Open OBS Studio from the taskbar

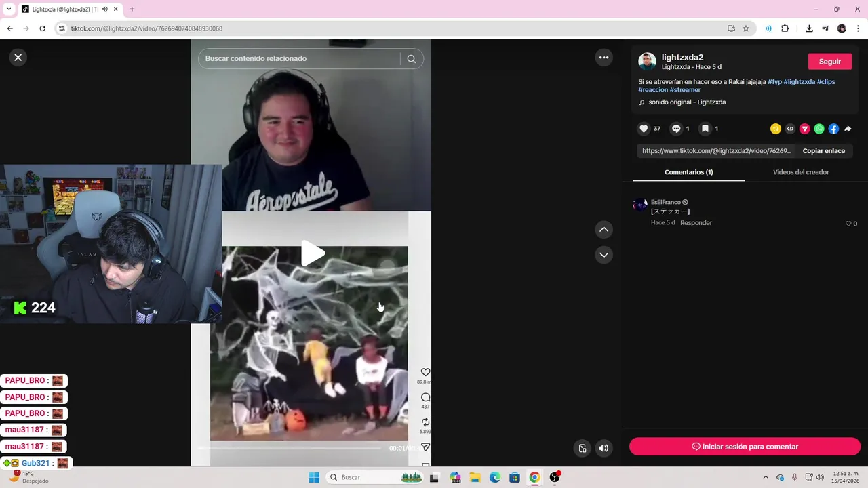pyautogui.click(x=555, y=477)
